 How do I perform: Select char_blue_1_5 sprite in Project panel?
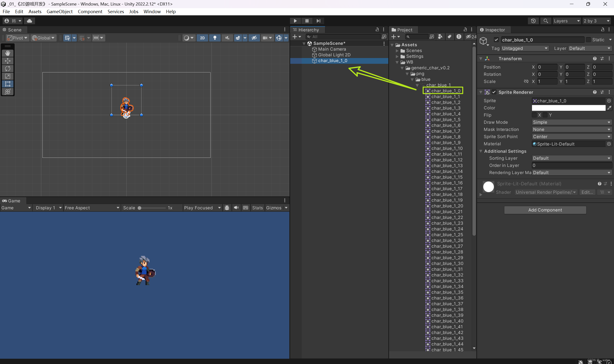tap(446, 119)
